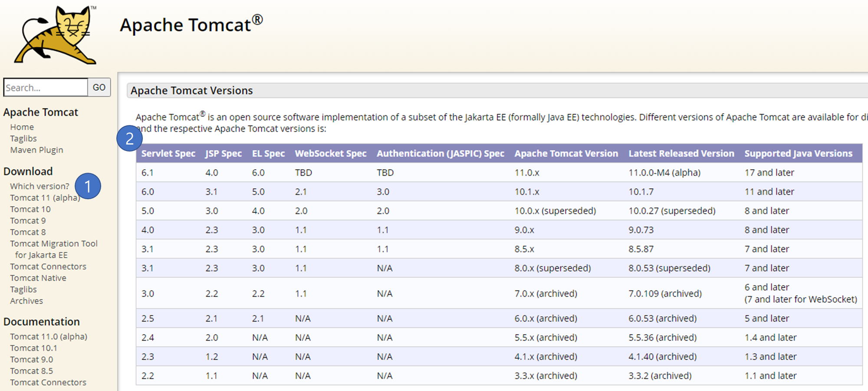This screenshot has width=868, height=391.
Task: Click the GO search button
Action: (99, 87)
